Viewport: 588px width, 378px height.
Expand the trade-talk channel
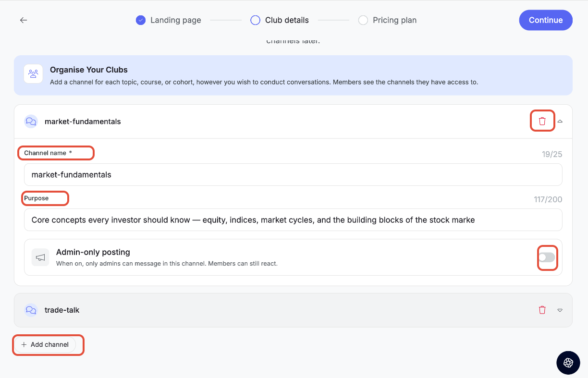coord(560,310)
